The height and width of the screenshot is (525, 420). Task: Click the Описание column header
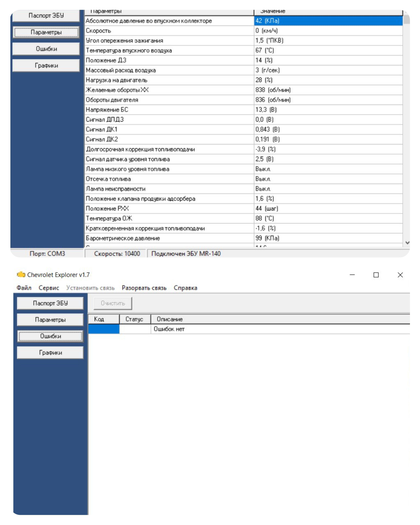(x=280, y=319)
